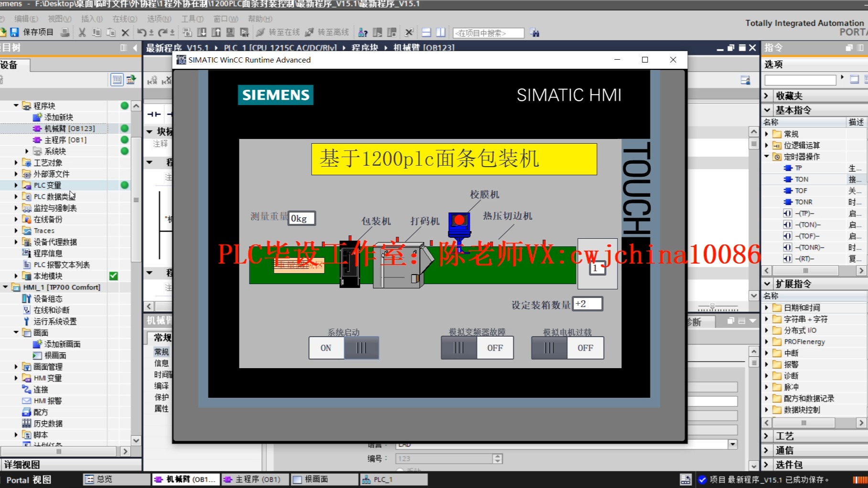Click the TON timer instruction icon
868x488 pixels.
788,179
